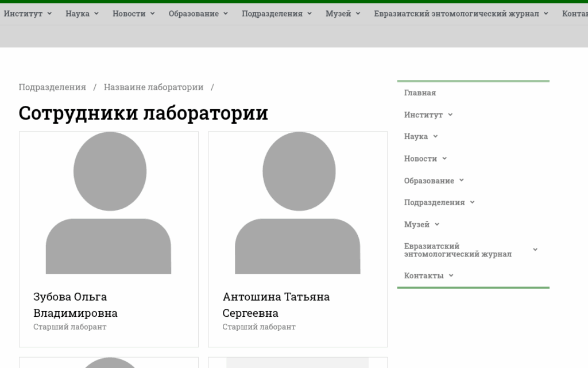
Task: Expand the Подразделения chevron in sidebar
Action: click(472, 202)
